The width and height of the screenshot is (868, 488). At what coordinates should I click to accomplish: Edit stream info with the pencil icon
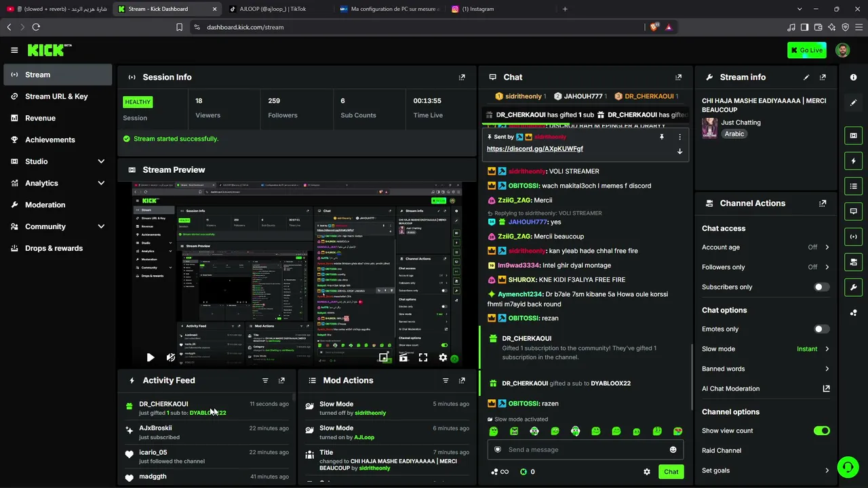[806, 77]
